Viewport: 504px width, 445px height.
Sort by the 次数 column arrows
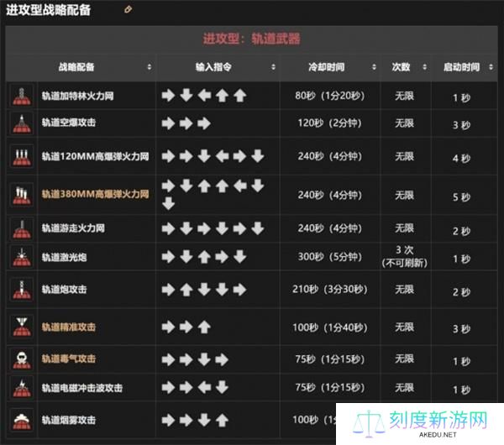tap(424, 67)
